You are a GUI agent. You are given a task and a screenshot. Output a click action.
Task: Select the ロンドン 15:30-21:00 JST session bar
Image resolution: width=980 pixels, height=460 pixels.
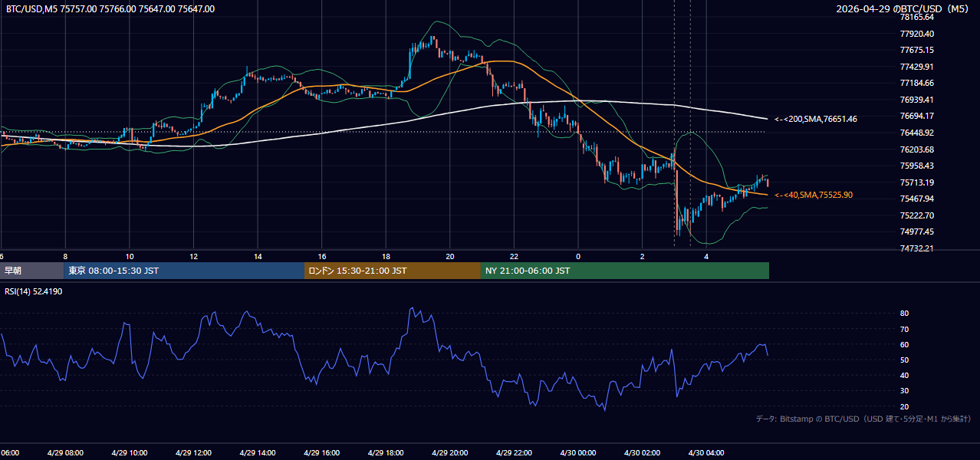click(x=393, y=271)
